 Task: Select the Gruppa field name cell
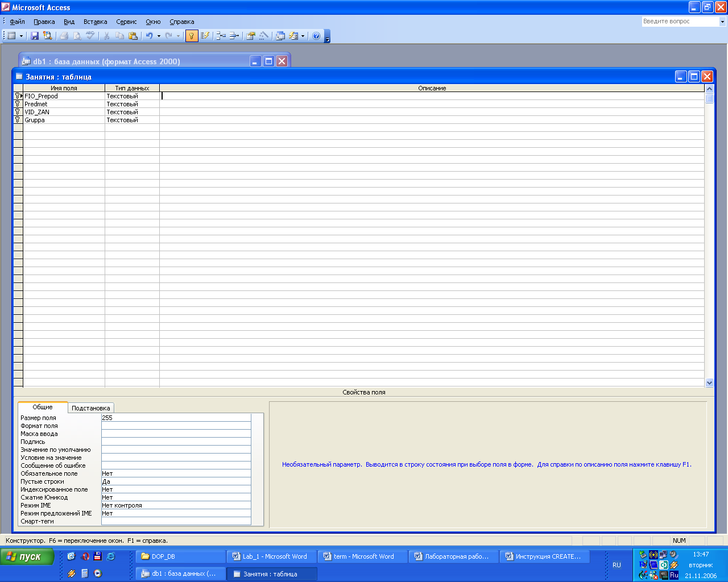[x=64, y=120]
